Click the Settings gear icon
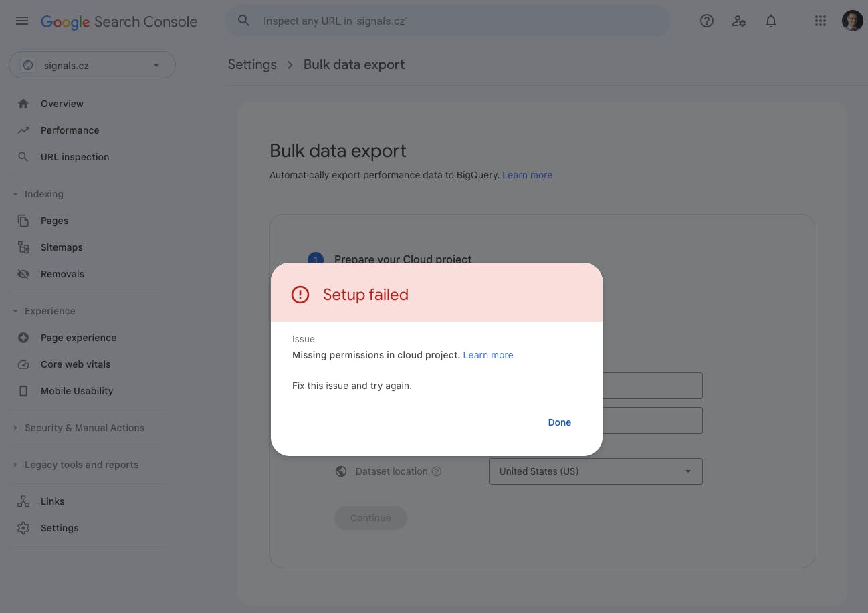 click(x=23, y=528)
